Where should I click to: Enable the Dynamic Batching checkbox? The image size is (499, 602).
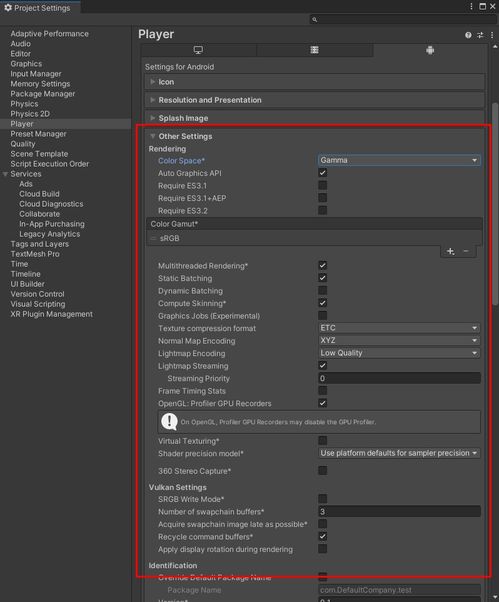[323, 291]
